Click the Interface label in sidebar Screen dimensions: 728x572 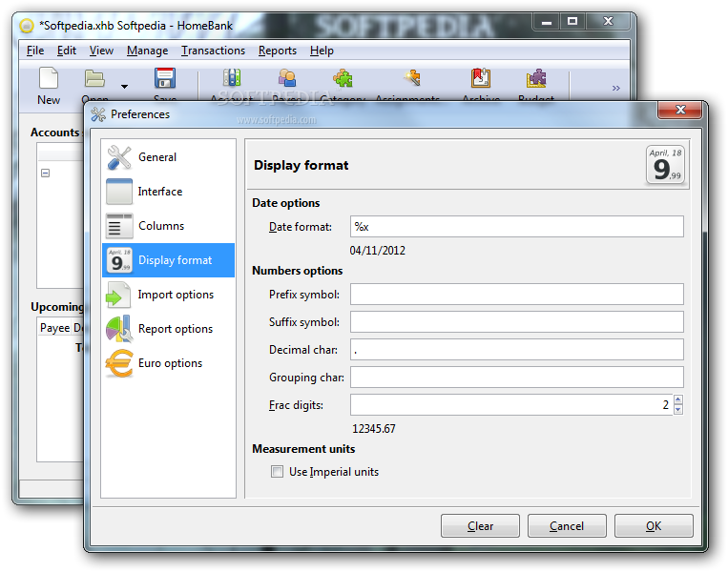click(x=160, y=192)
